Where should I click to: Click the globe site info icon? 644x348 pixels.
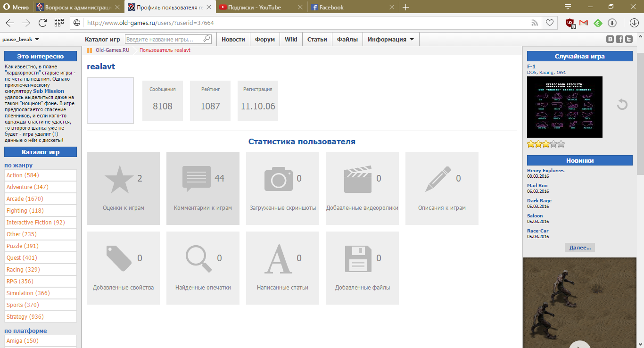[77, 23]
